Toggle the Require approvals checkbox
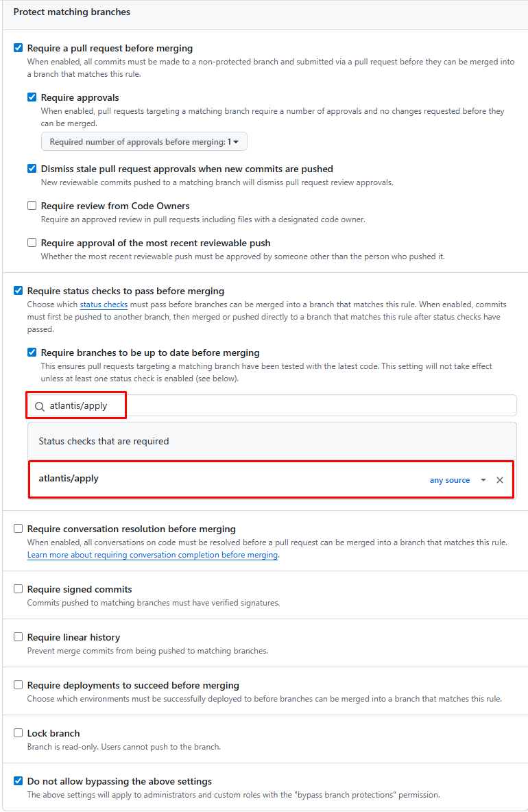Viewport: 528px width, 812px height. [32, 97]
